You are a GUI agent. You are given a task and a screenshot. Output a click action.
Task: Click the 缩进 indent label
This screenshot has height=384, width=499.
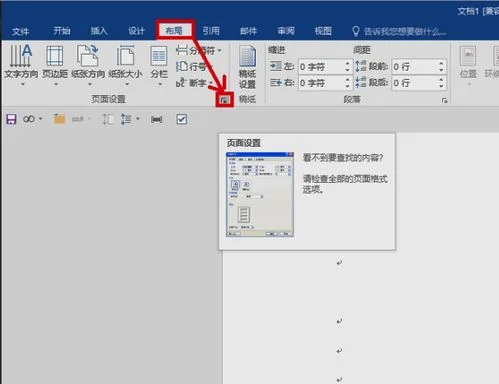277,50
